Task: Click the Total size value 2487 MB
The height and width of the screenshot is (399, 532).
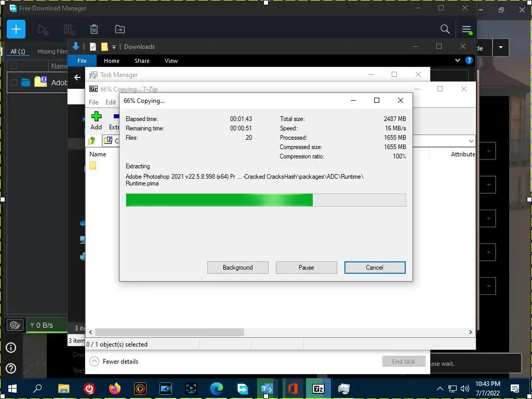Action: coord(395,119)
